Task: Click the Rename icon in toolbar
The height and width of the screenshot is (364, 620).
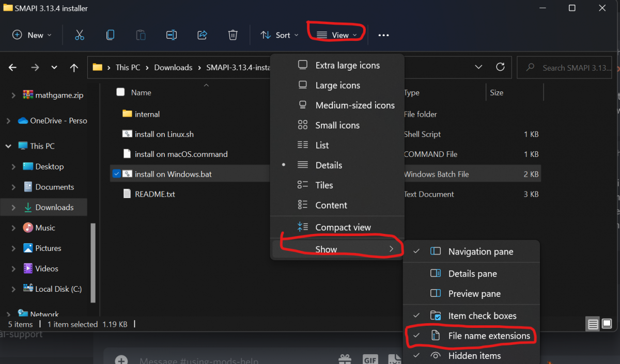Action: [172, 35]
